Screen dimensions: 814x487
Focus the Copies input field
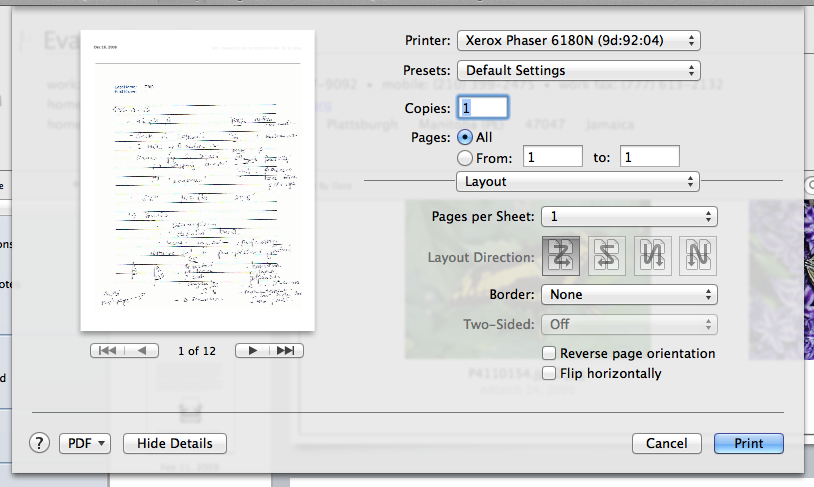483,108
